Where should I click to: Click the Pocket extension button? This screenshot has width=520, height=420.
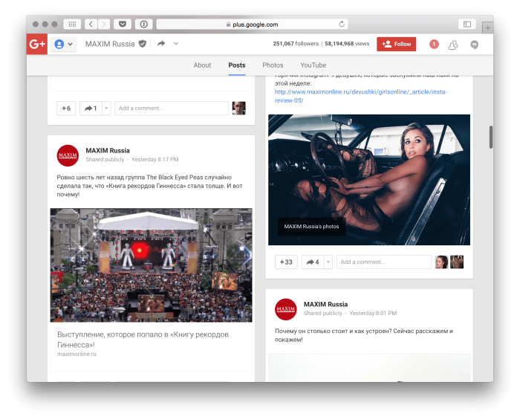pos(123,25)
